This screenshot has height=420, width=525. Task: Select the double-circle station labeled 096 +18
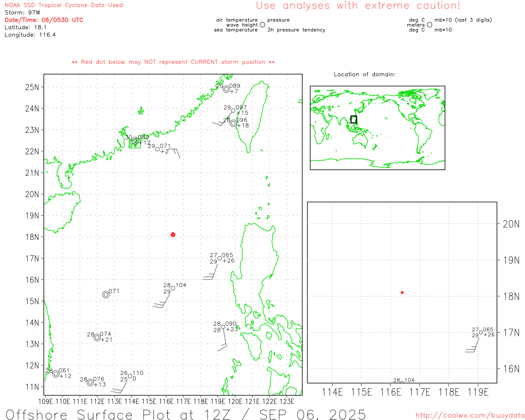(x=233, y=123)
